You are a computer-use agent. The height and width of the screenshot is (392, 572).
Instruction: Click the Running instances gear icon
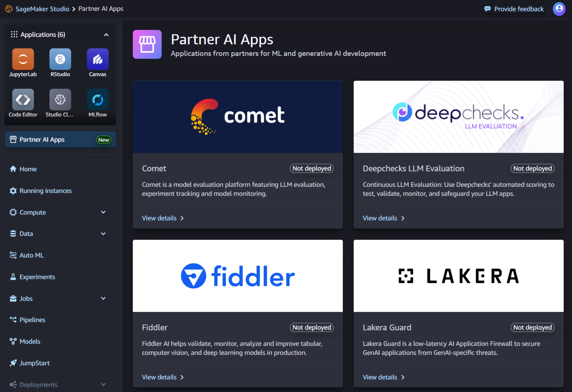(x=13, y=191)
